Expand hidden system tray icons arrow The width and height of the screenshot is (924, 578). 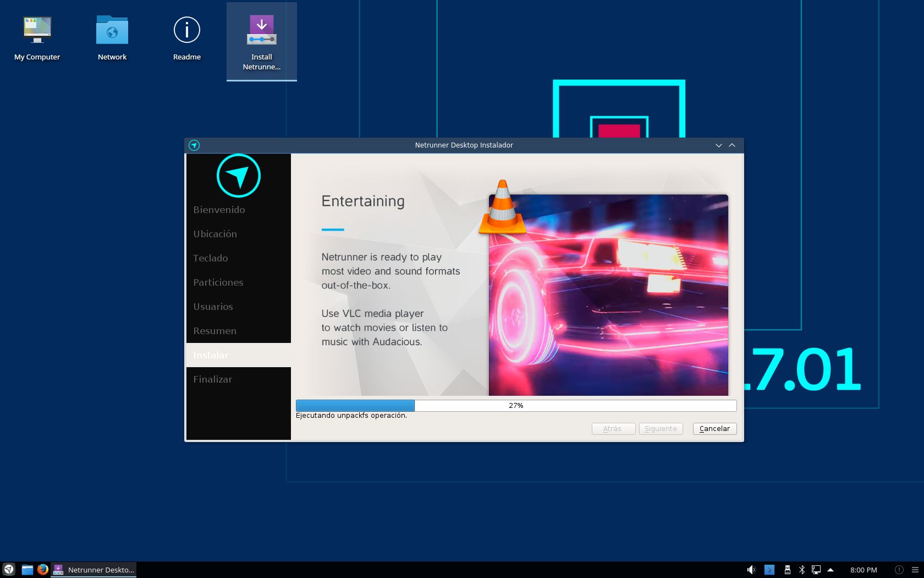pos(831,570)
